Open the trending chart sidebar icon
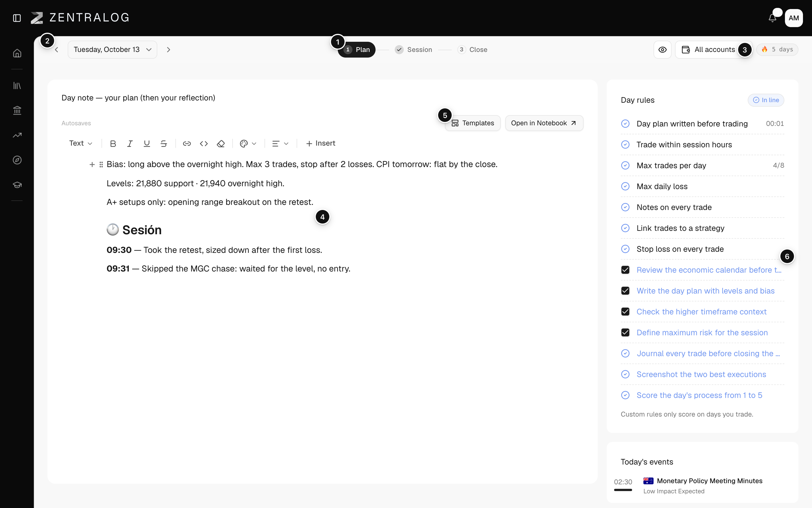The image size is (812, 508). coord(17,135)
